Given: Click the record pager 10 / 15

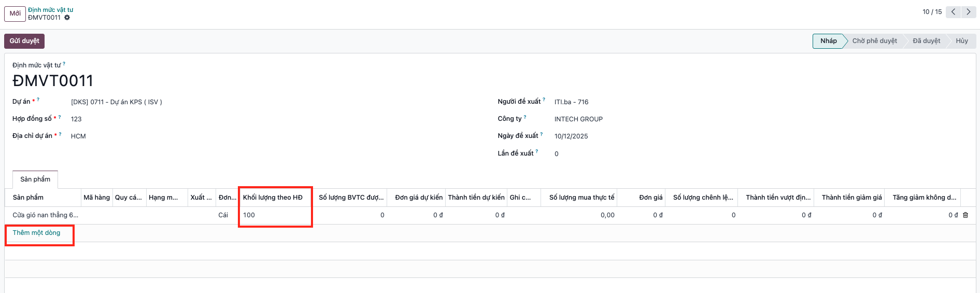Looking at the screenshot, I should (932, 12).
